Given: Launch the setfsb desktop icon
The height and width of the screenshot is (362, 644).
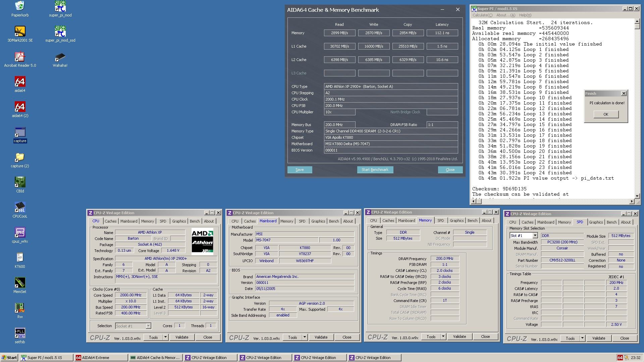Looking at the screenshot, I should (20, 336).
